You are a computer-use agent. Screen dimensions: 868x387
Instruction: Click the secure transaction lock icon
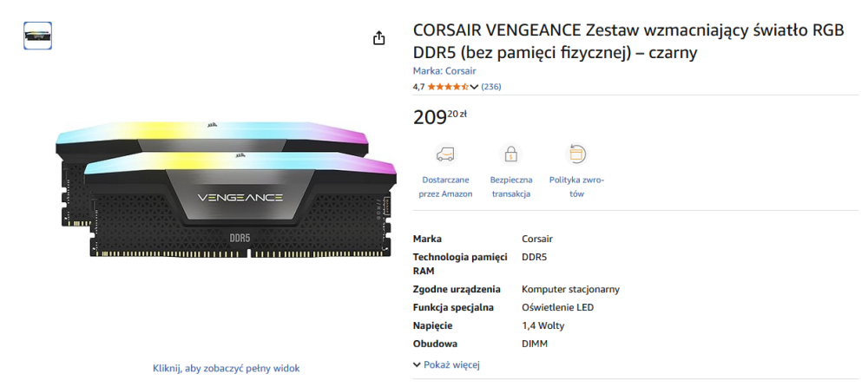click(x=511, y=154)
